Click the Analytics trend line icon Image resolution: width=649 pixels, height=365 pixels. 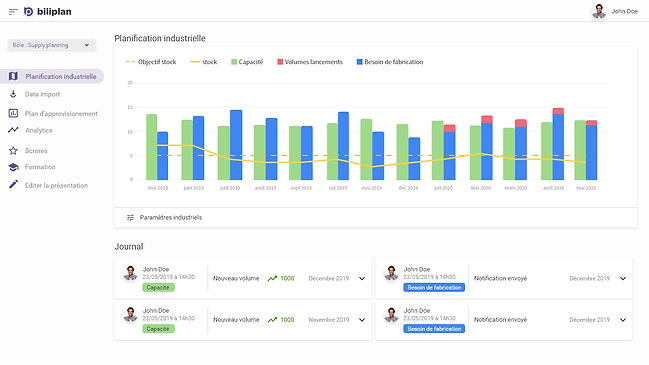pyautogui.click(x=13, y=130)
